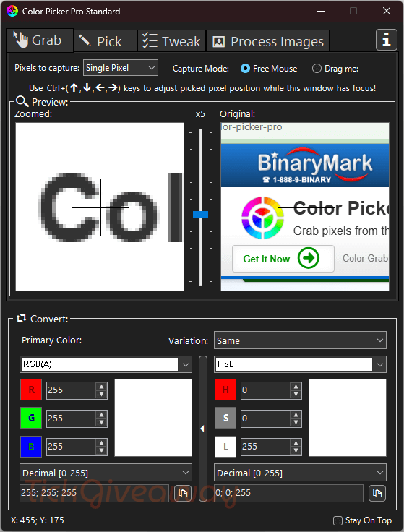Decrease the G value with down arrow

101,422
